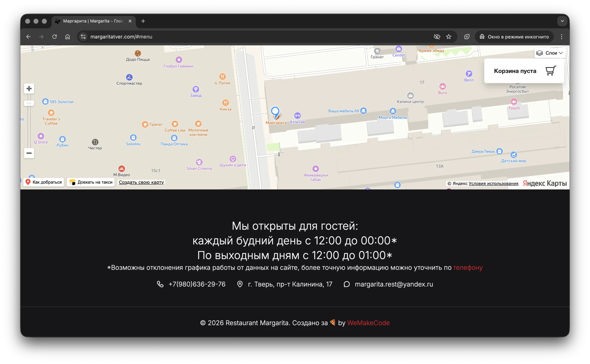590x364 pixels.
Task: Toggle the energy saver leaf icon near the address bar
Action: 467,37
